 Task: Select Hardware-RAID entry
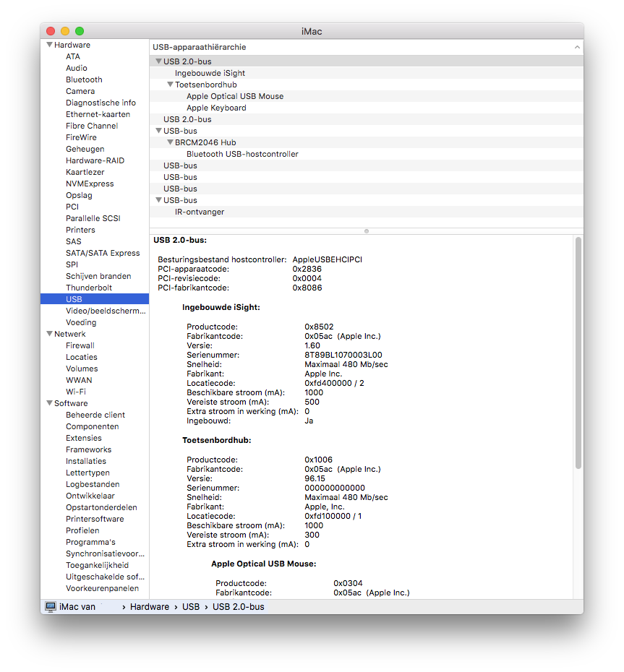(x=95, y=160)
